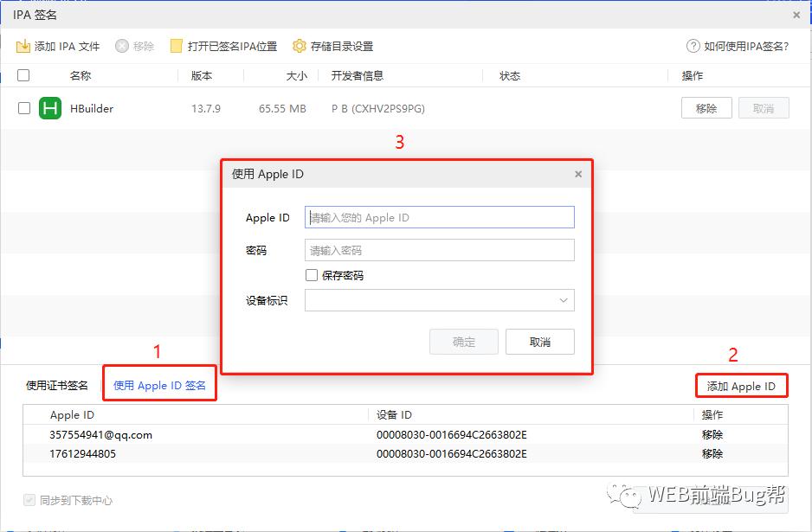Click the 添加 Apple ID button
The width and height of the screenshot is (812, 532).
(741, 386)
